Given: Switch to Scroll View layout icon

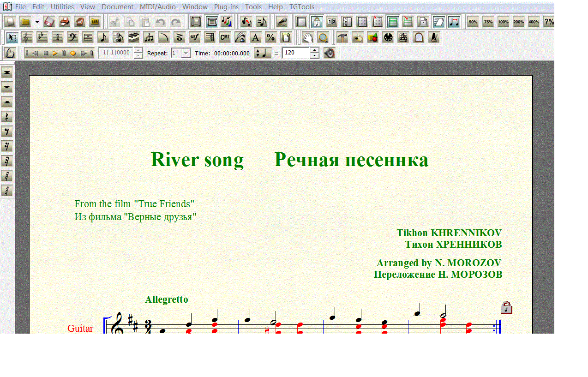Looking at the screenshot, I should [x=197, y=22].
